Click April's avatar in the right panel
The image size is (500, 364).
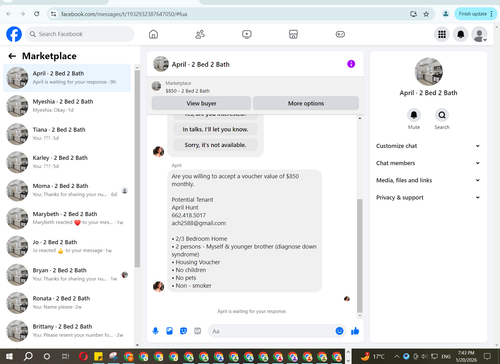429,72
